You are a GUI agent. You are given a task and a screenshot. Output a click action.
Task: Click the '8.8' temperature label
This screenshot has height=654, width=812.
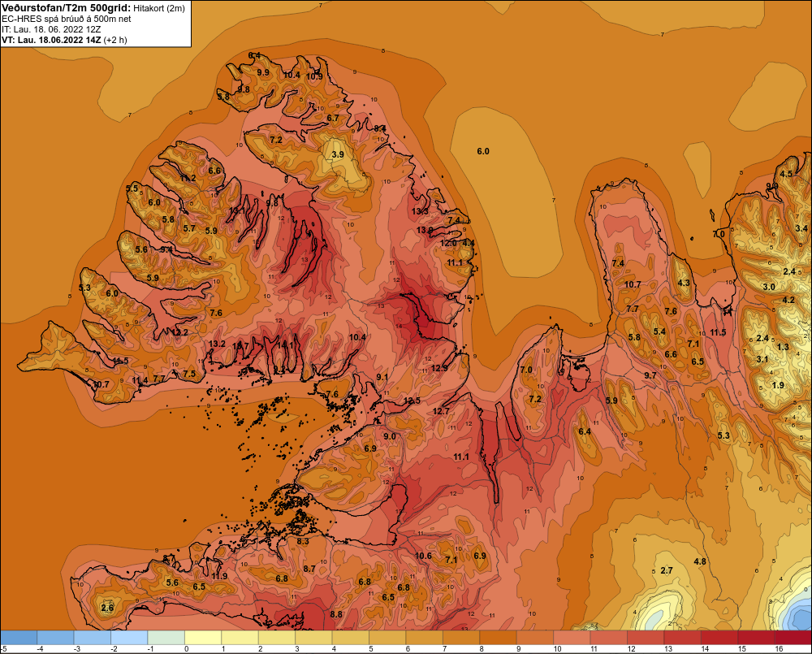pos(336,615)
